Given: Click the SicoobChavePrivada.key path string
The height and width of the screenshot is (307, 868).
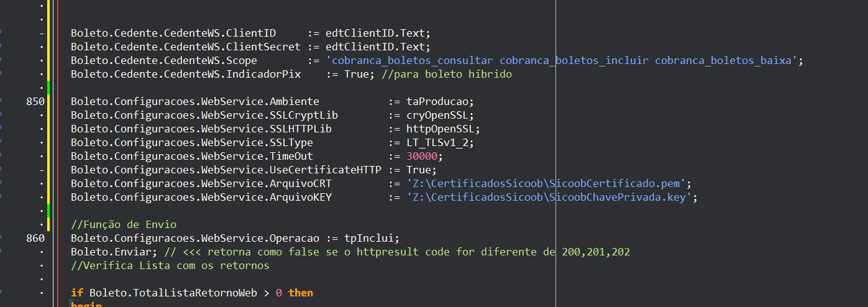Looking at the screenshot, I should (549, 197).
